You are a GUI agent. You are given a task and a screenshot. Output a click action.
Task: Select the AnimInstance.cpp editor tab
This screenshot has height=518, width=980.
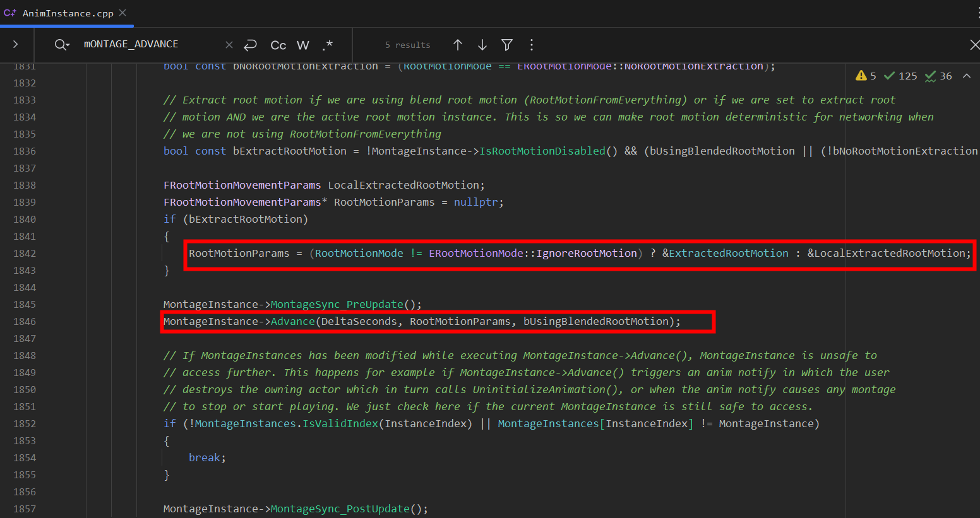(67, 13)
